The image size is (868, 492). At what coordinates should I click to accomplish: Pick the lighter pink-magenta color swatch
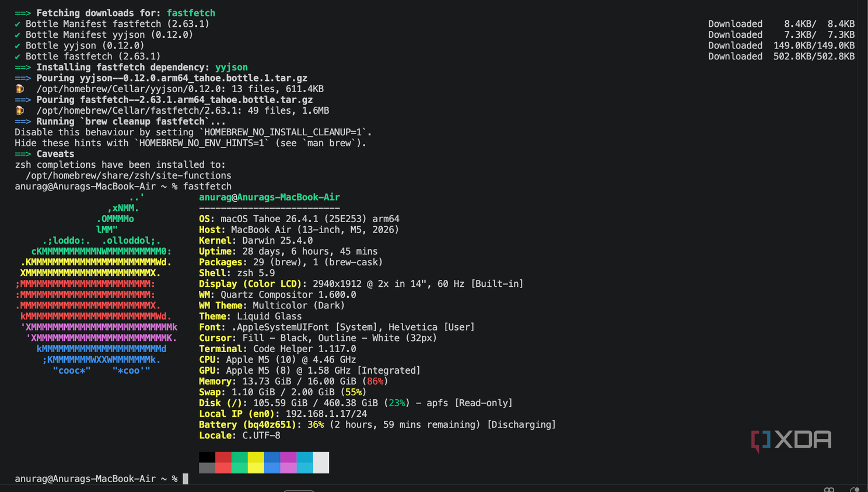point(289,468)
